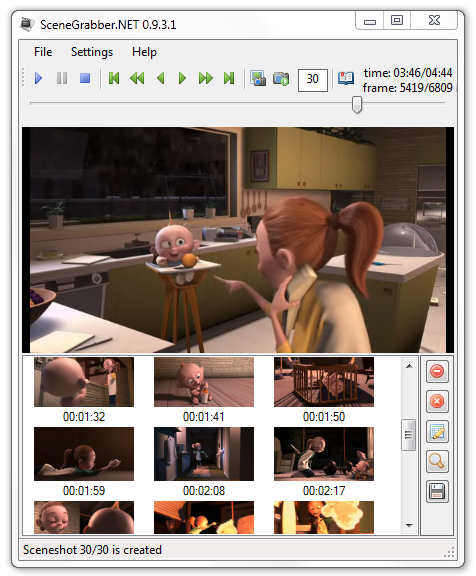This screenshot has width=476, height=576.
Task: Click the sceneshot count field showing 30
Action: [x=313, y=80]
